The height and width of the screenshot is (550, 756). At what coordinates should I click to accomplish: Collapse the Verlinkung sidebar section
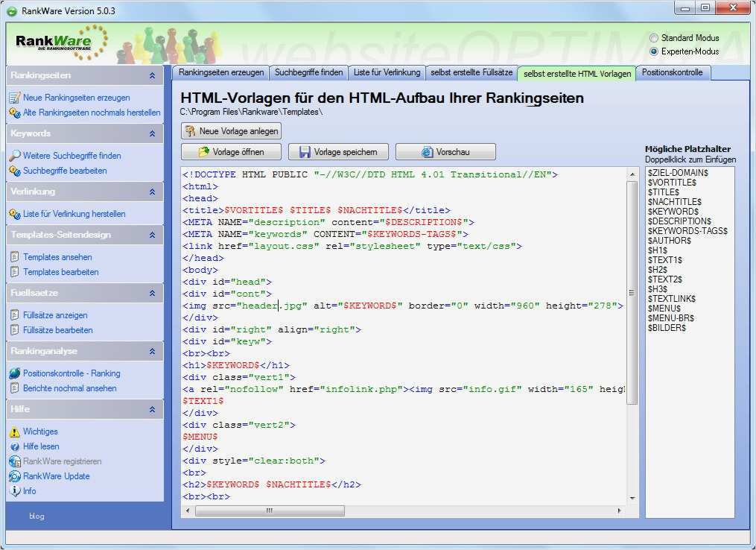(153, 192)
